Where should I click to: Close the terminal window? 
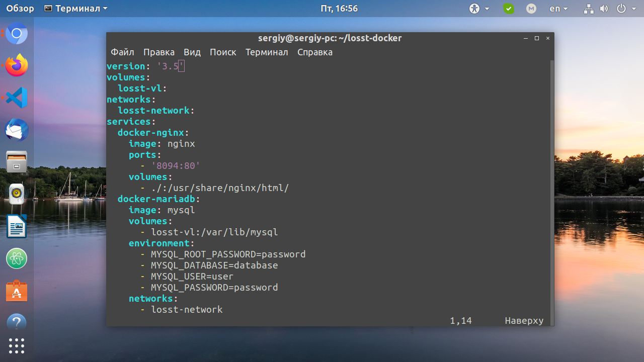coord(548,38)
